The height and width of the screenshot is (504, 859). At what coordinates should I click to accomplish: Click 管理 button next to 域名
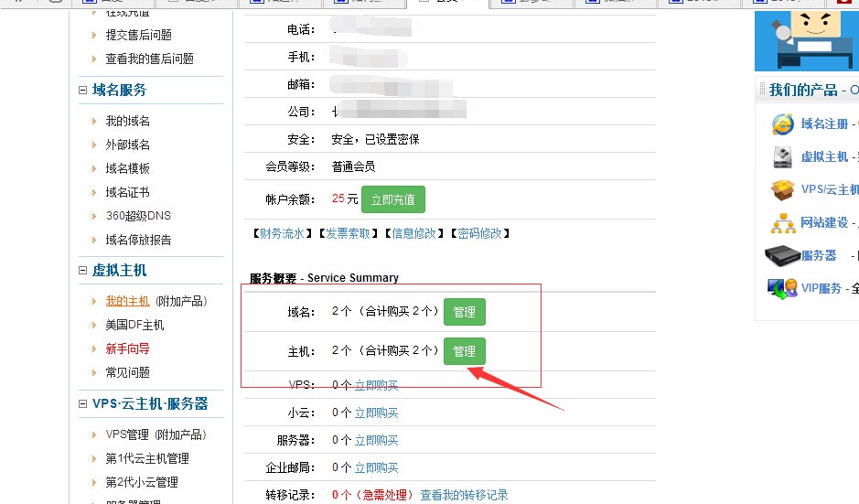click(x=464, y=312)
